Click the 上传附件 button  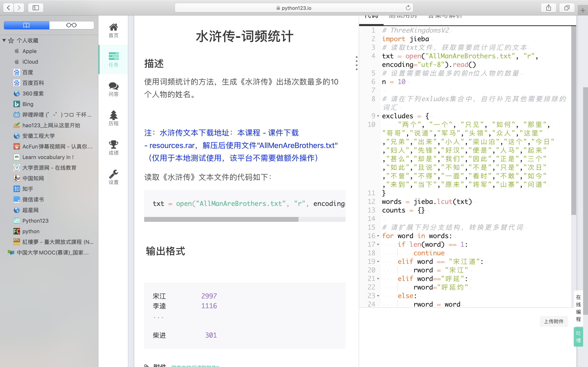pos(553,321)
